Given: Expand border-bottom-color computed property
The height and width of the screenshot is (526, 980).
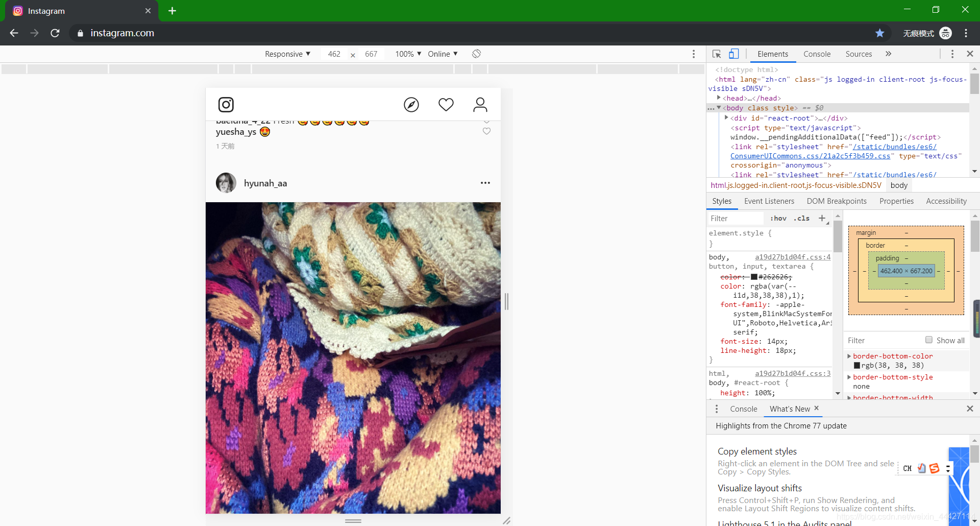Looking at the screenshot, I should (x=849, y=356).
